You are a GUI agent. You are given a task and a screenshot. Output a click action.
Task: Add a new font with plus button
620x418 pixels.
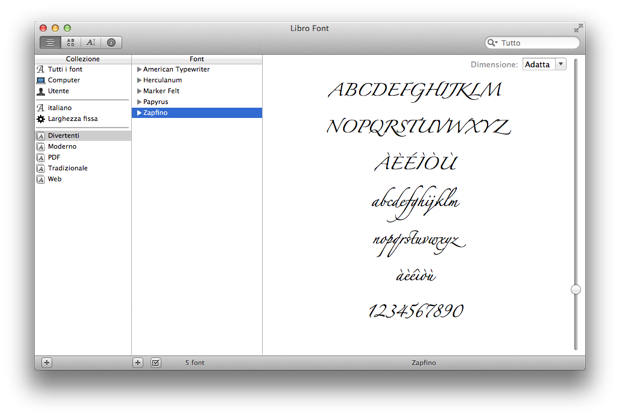click(x=138, y=362)
